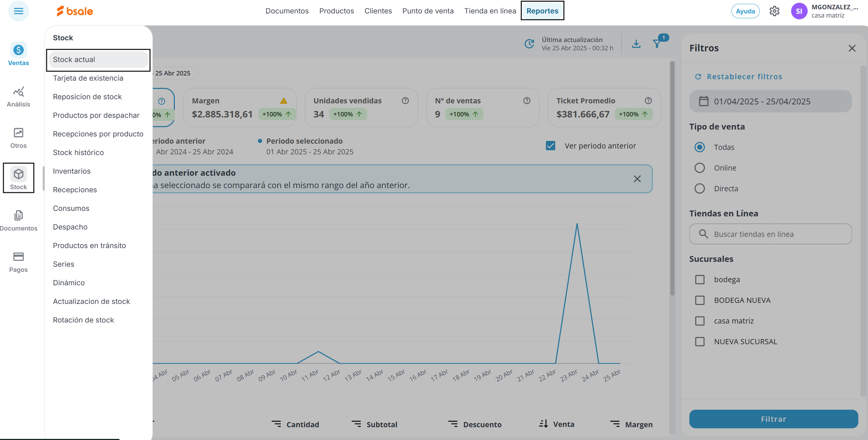Uncheck Ver periodo anterior checkbox

pos(551,146)
